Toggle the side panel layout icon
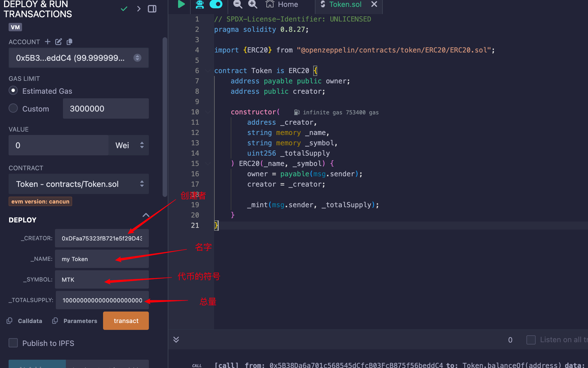This screenshot has height=368, width=588. click(152, 9)
